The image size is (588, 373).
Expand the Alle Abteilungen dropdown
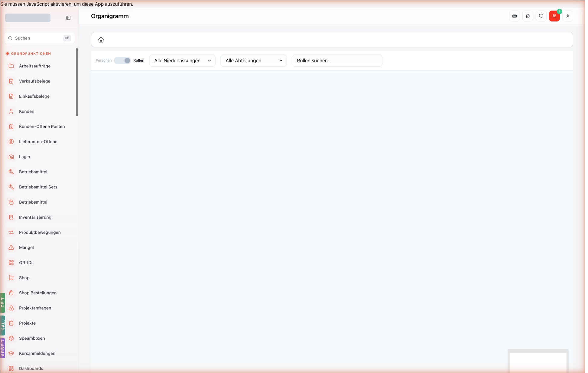[x=254, y=61]
